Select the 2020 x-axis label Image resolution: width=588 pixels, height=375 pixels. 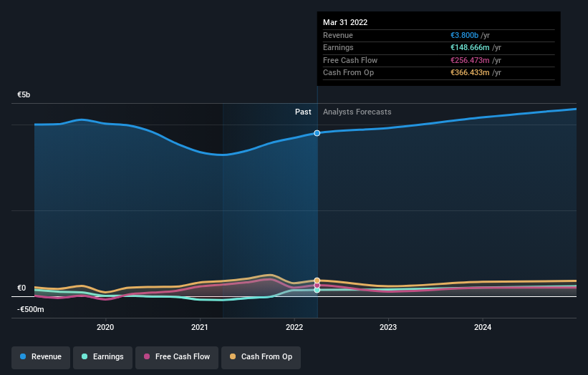pyautogui.click(x=105, y=327)
